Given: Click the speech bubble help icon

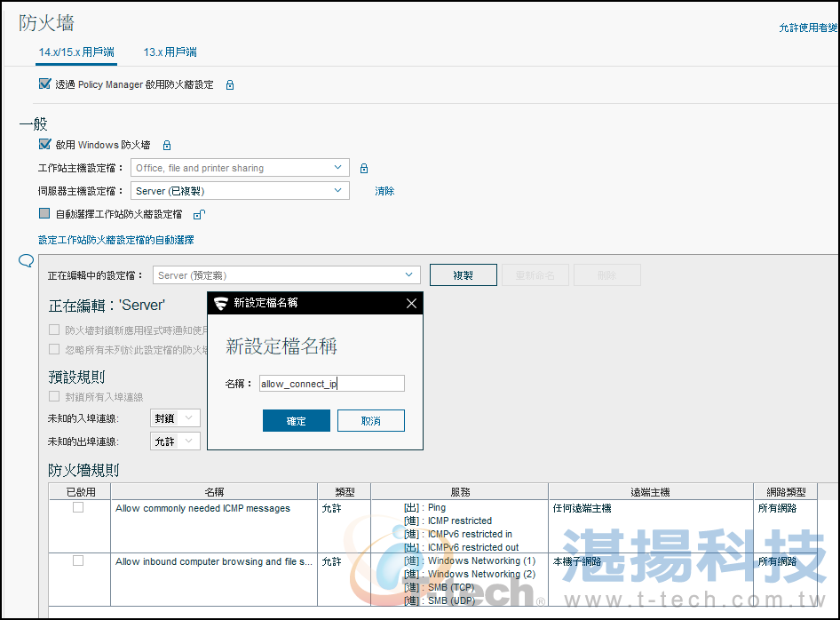Looking at the screenshot, I should [27, 261].
